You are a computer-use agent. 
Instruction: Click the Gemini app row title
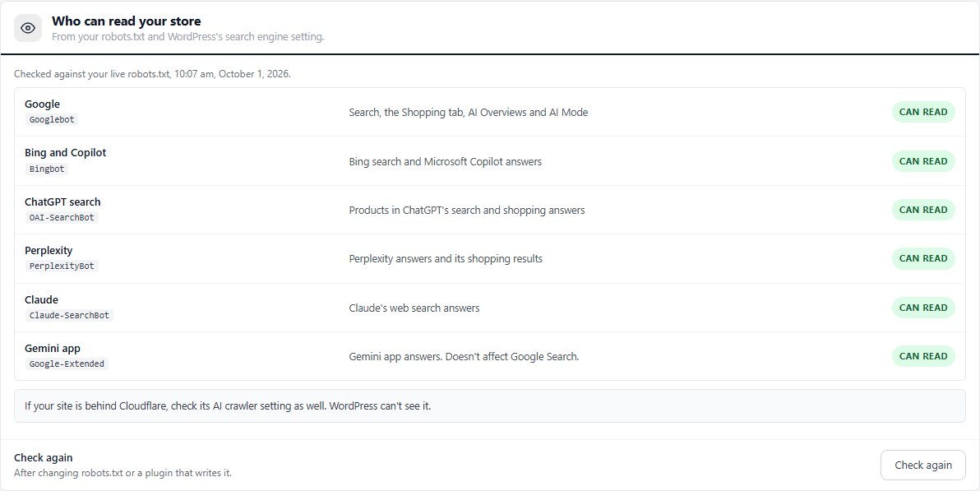click(53, 349)
